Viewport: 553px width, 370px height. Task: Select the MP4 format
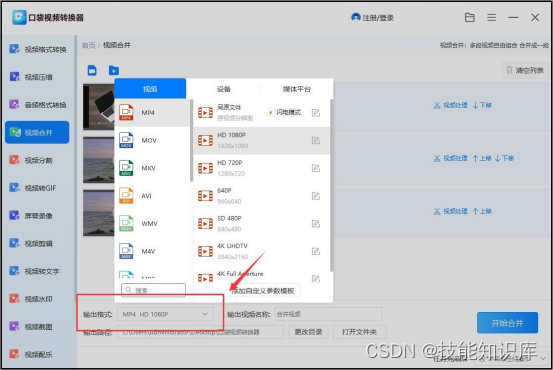(x=152, y=113)
